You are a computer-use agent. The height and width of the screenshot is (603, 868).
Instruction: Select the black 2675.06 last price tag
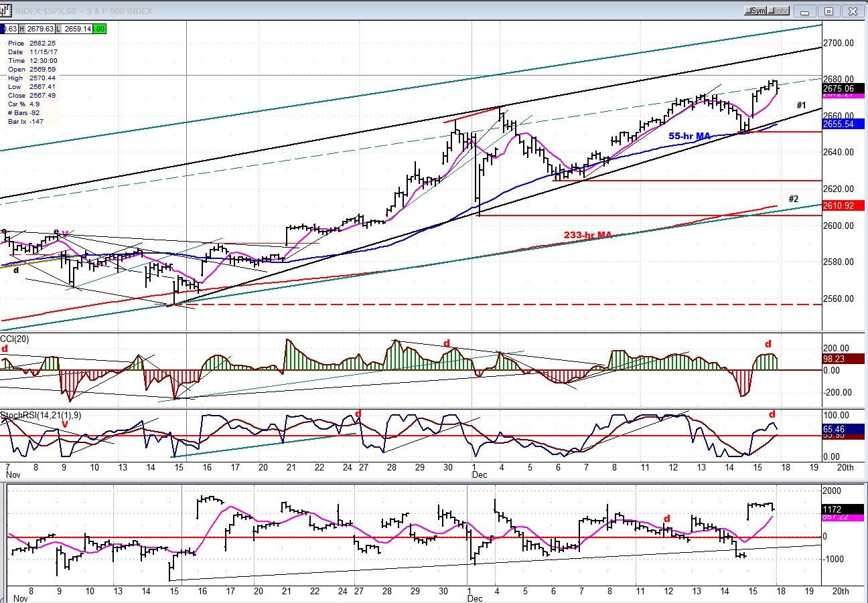click(843, 88)
